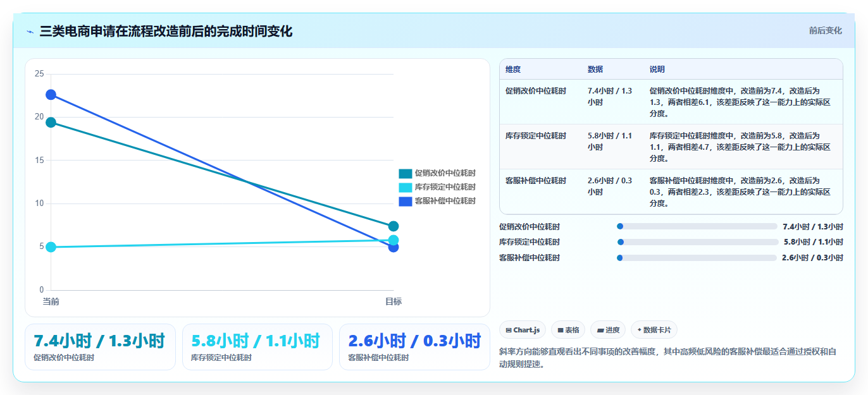Screen dimensions: 868x395
Task: Click the 目标 x-axis label
Action: tap(394, 301)
